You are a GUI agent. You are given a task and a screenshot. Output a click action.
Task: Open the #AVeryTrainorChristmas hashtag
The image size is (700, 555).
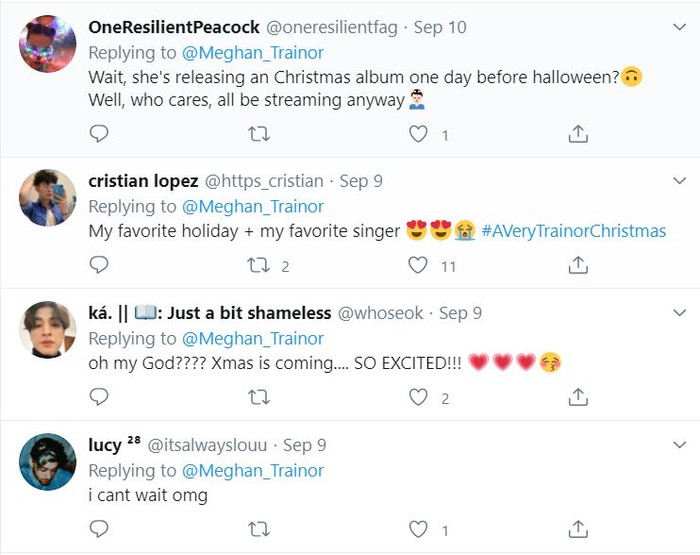[573, 231]
